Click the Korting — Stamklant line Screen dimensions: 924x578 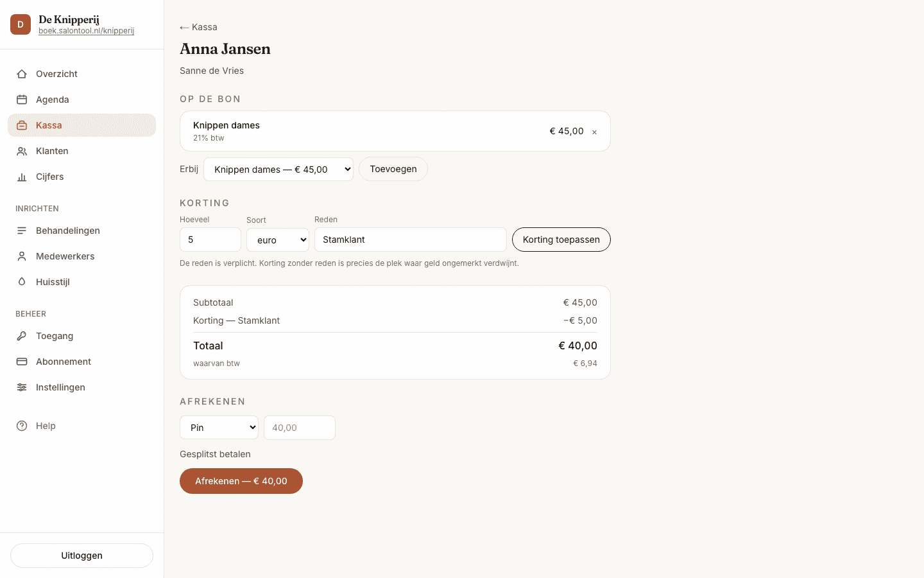pyautogui.click(x=395, y=320)
